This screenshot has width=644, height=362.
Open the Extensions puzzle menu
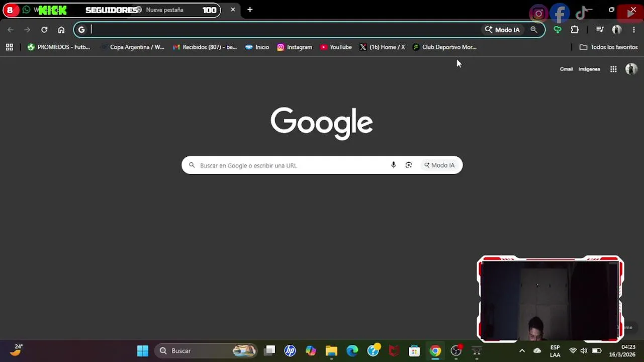[575, 30]
